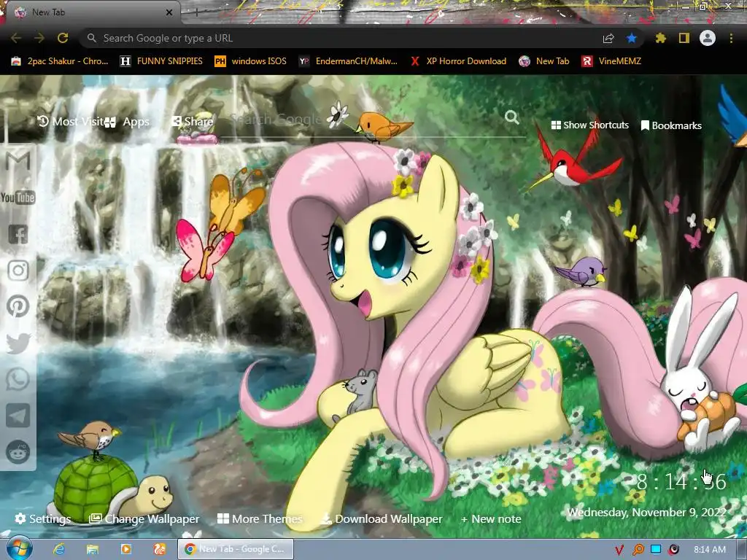Toggle Show Shortcuts

pos(589,125)
